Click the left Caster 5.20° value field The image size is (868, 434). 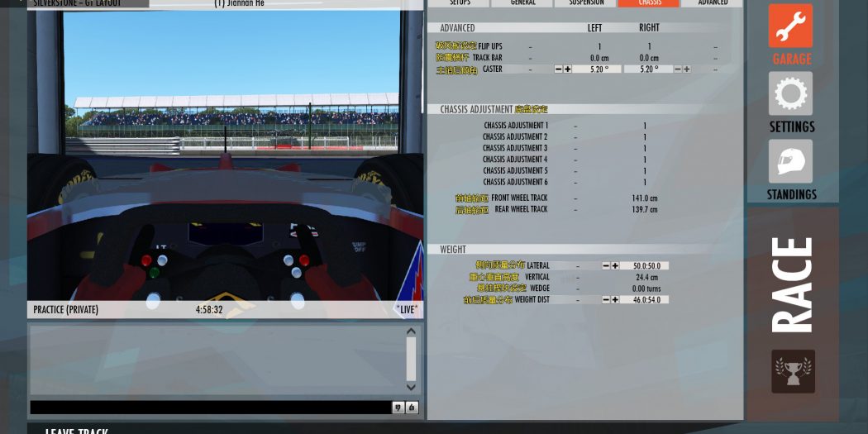[597, 69]
